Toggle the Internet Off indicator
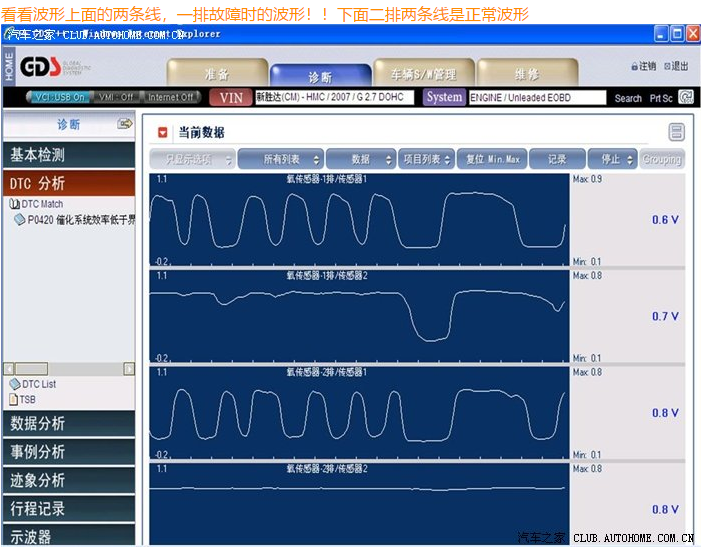The image size is (701, 554). (x=170, y=97)
